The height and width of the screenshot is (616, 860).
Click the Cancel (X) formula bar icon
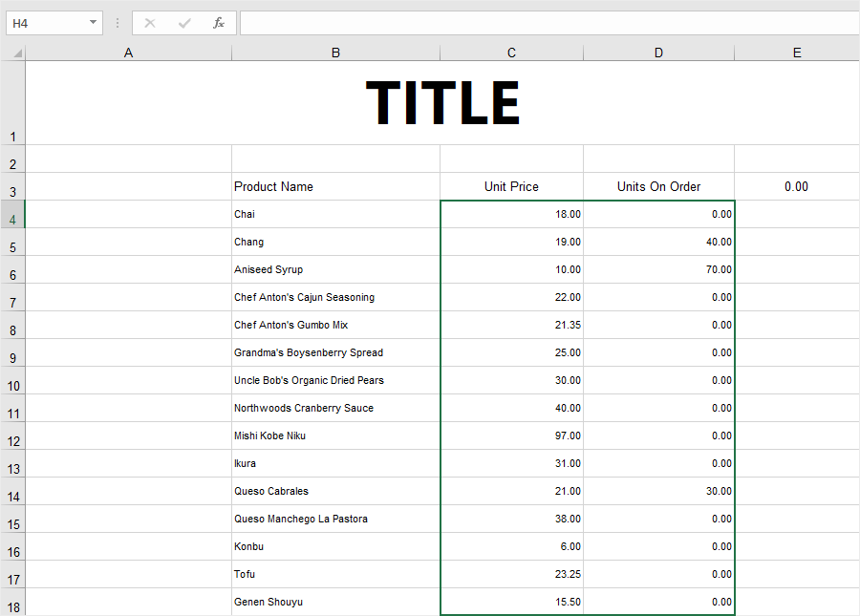click(x=150, y=23)
